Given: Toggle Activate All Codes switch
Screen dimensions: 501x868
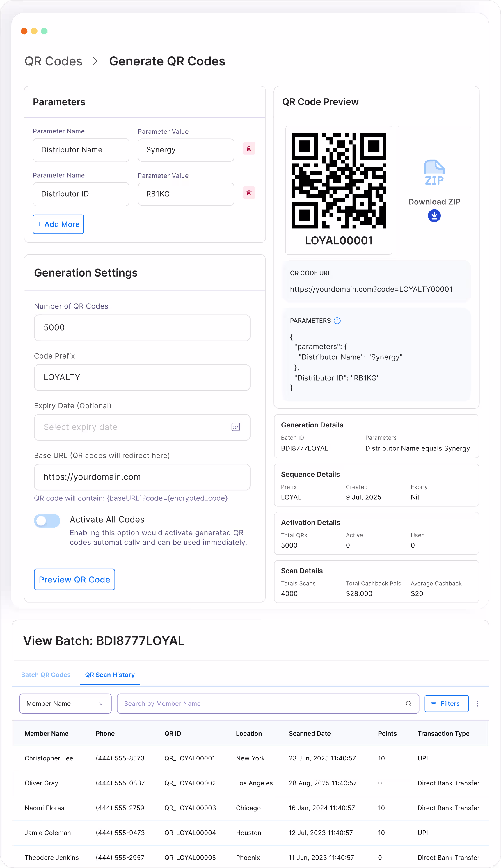Looking at the screenshot, I should coord(47,521).
